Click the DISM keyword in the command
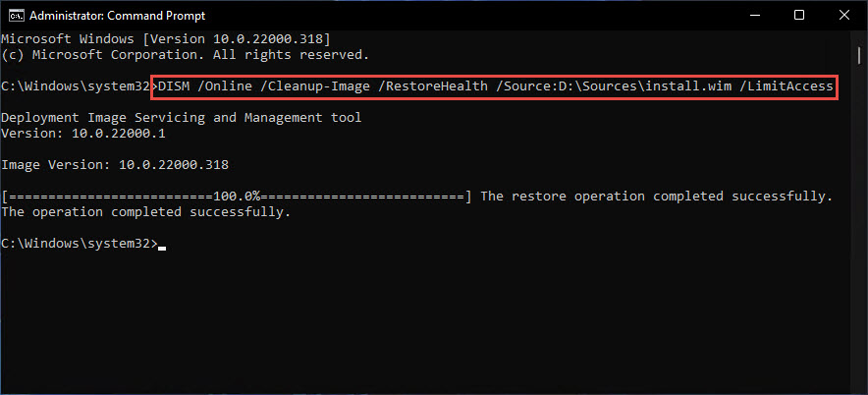868x395 pixels. pos(173,86)
